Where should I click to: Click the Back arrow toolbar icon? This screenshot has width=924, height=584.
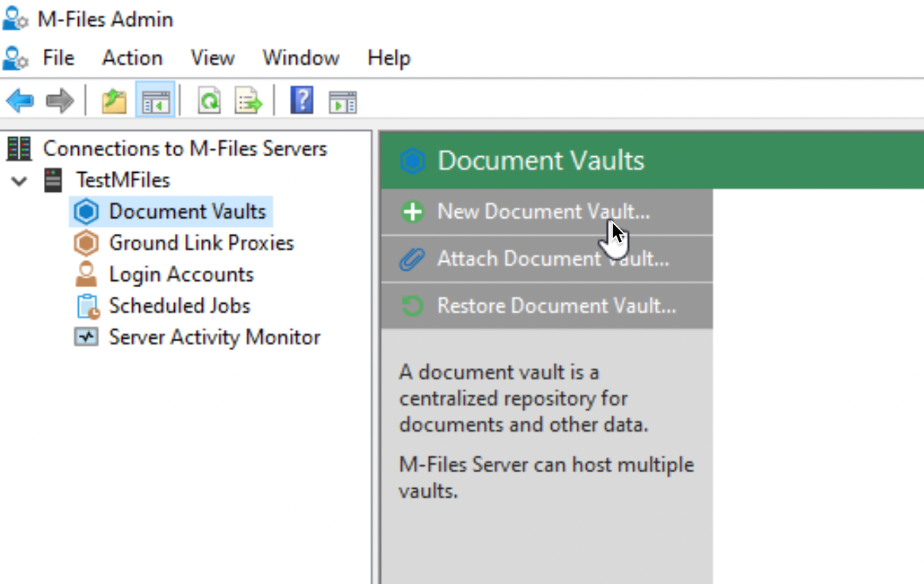19,101
